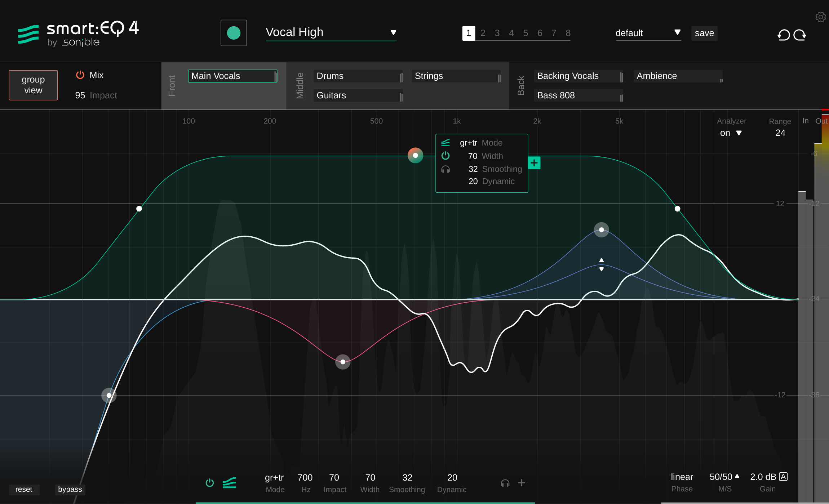Open the settings gear in top right
The image size is (829, 504).
[820, 17]
